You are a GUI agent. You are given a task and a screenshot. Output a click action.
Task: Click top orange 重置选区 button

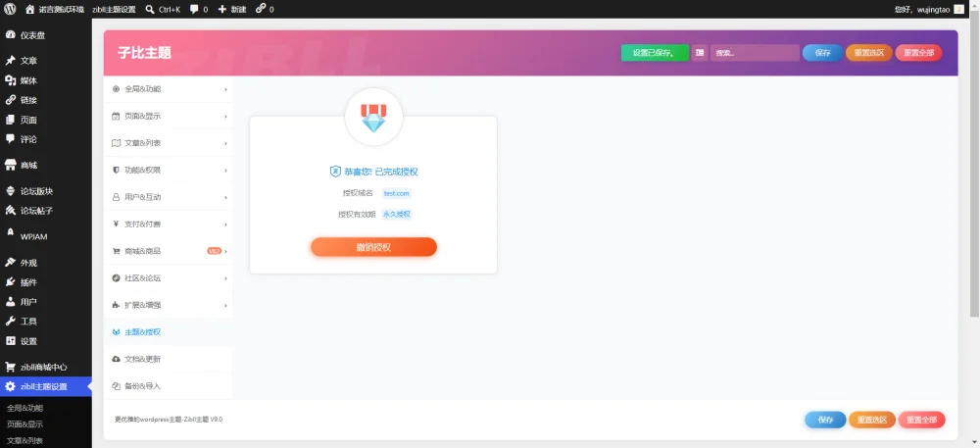(x=868, y=53)
